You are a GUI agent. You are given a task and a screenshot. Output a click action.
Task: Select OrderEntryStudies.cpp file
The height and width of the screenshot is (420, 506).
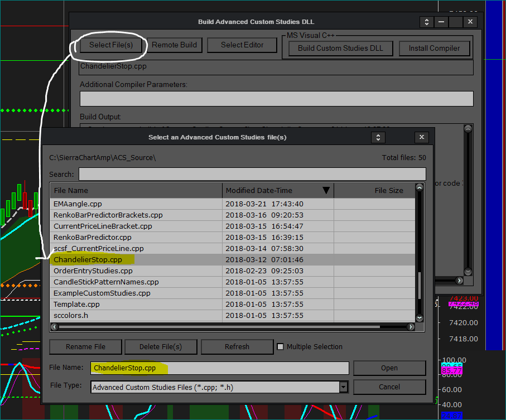[x=233, y=271]
